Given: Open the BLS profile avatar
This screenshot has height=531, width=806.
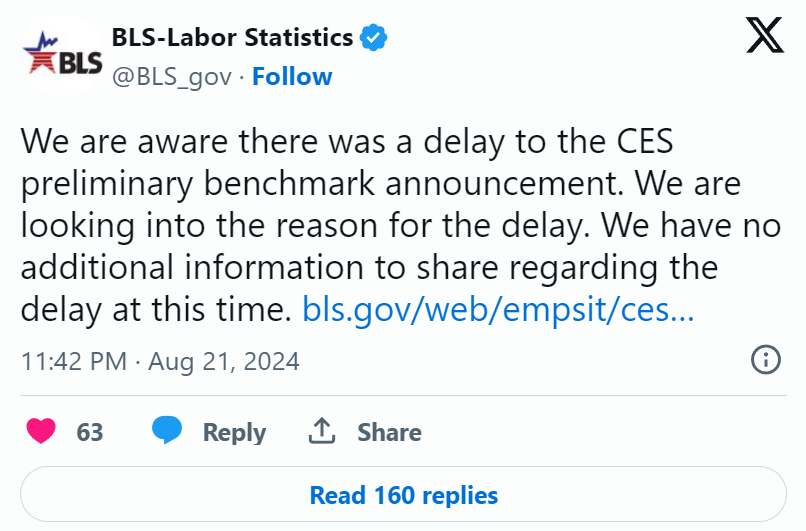Looking at the screenshot, I should pyautogui.click(x=63, y=55).
